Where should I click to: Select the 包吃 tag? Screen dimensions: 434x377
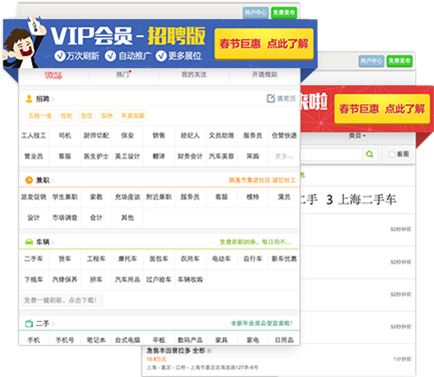(x=66, y=116)
